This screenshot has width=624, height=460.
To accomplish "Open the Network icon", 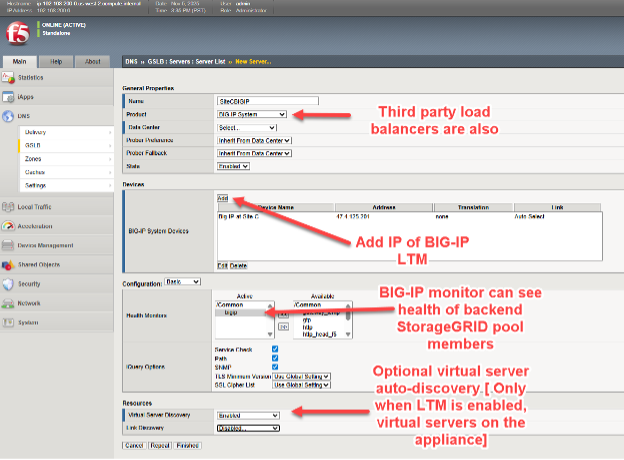I will click(8, 303).
